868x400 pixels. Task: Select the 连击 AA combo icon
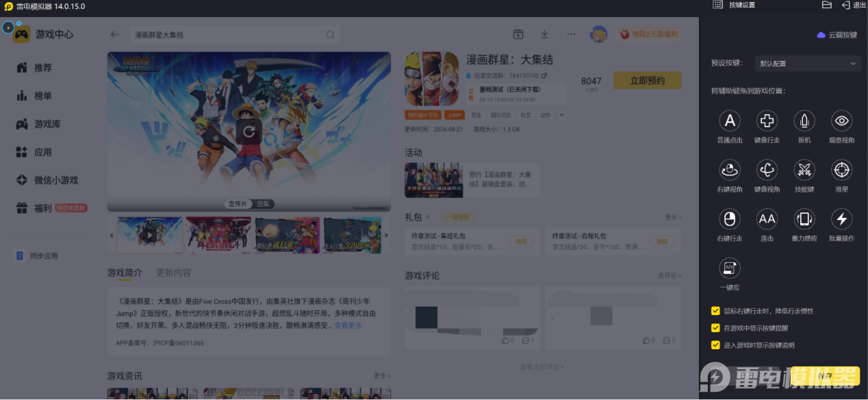pos(767,219)
